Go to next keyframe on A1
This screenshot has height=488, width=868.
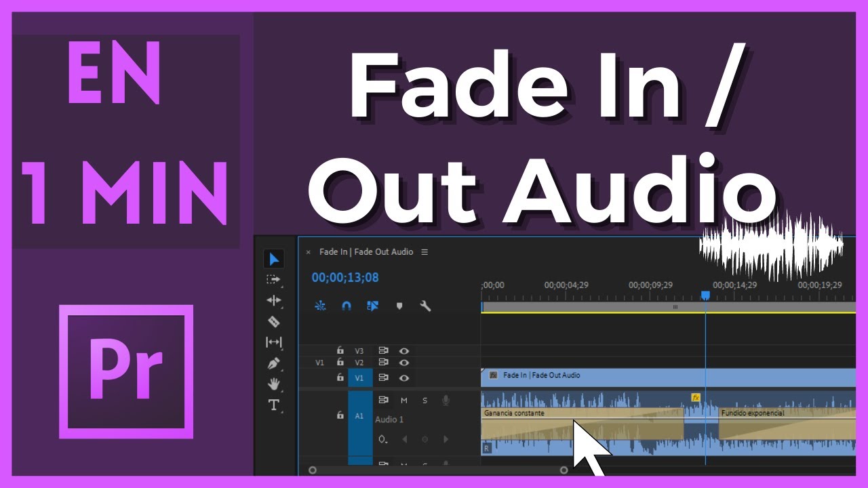446,439
